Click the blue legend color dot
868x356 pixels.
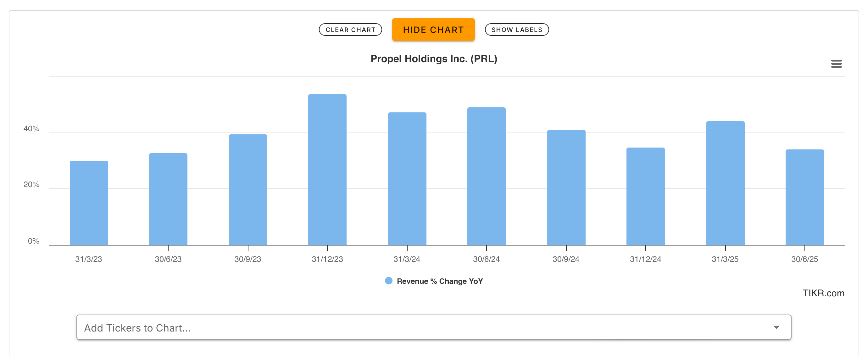(x=388, y=281)
